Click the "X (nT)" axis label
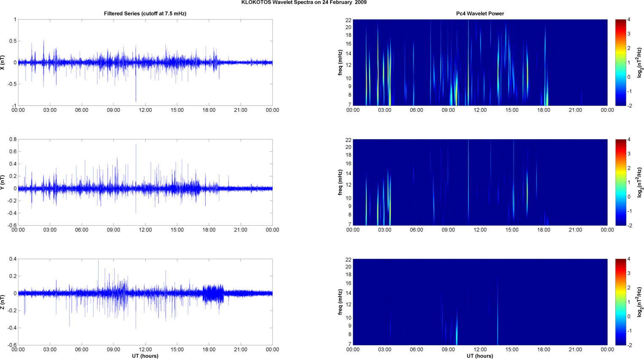 coord(3,62)
